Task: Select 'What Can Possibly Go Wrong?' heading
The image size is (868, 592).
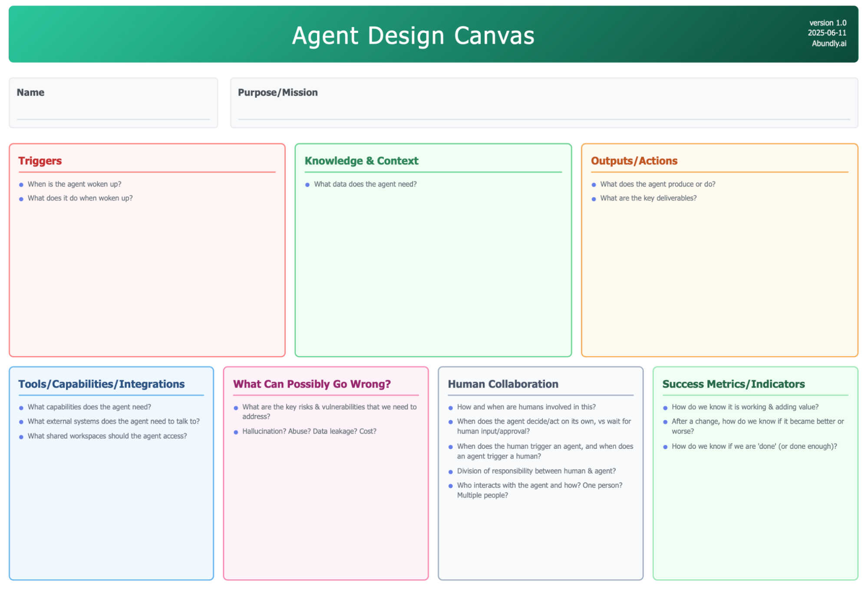Action: [x=312, y=384]
